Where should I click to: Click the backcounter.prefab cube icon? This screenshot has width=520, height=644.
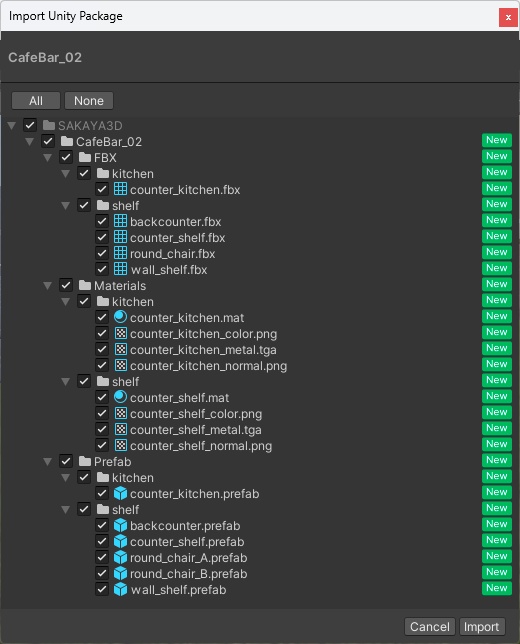click(x=120, y=525)
